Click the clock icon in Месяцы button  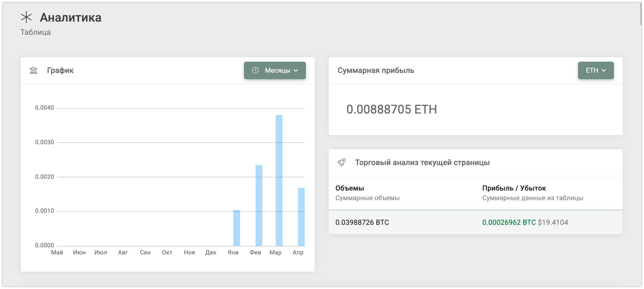click(x=255, y=70)
